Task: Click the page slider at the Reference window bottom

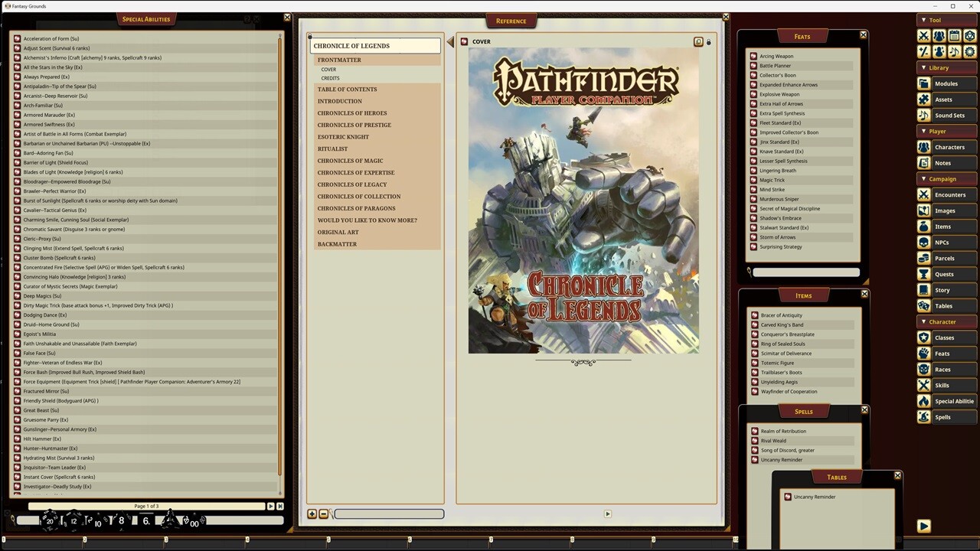Action: point(388,514)
